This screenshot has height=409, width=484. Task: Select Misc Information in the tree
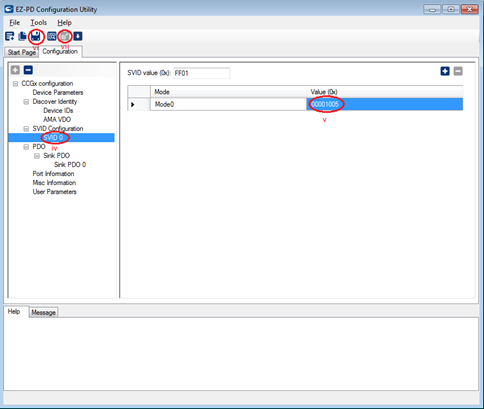tap(54, 183)
